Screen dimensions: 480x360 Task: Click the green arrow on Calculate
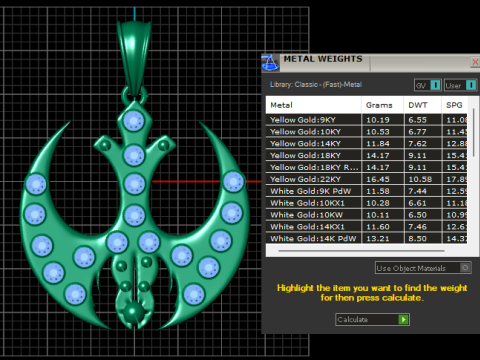tap(403, 319)
